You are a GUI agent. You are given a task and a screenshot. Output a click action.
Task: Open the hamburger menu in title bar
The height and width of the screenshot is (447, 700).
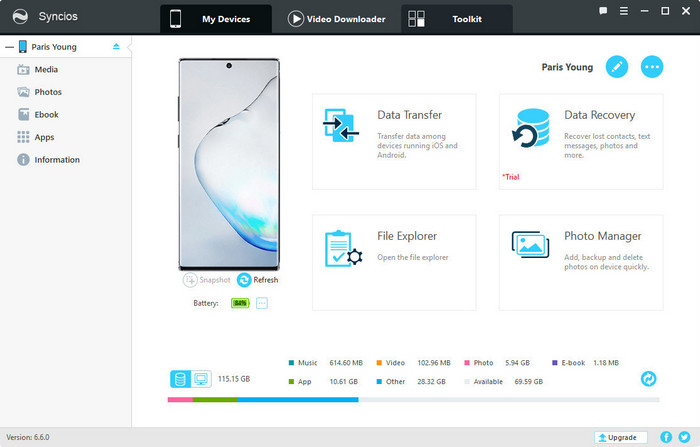(624, 11)
